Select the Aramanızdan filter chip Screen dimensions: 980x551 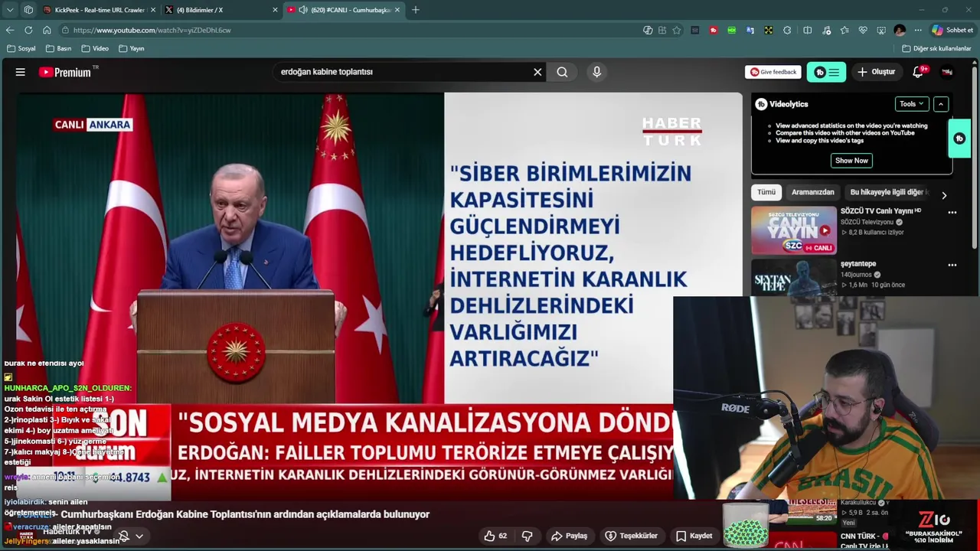click(812, 192)
